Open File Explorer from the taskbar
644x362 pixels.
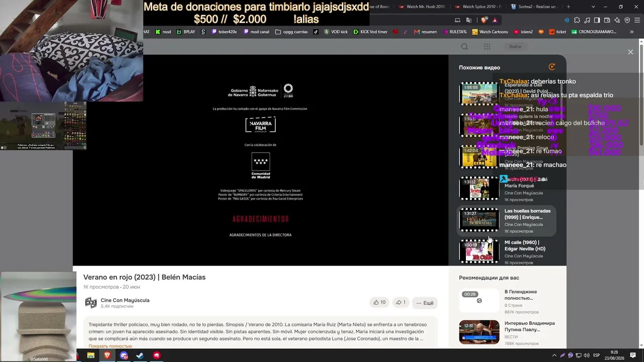pyautogui.click(x=91, y=355)
